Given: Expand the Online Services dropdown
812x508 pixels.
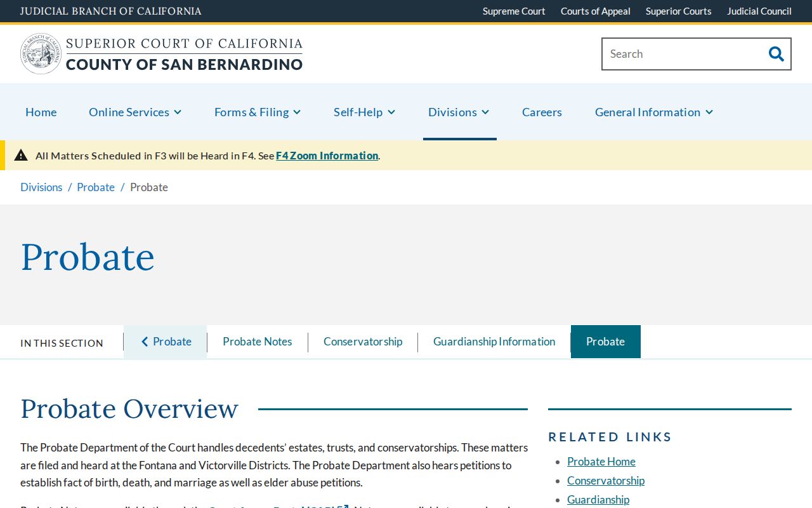Looking at the screenshot, I should point(135,112).
